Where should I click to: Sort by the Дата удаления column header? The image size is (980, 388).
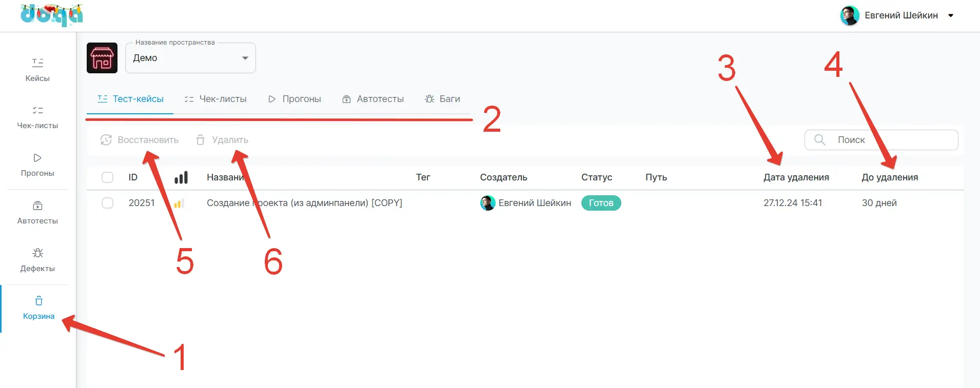[796, 177]
